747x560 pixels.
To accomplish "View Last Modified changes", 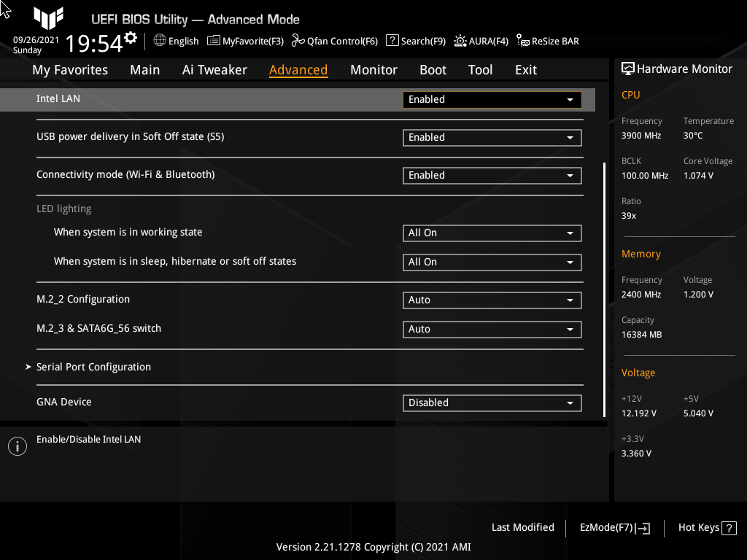I will coord(522,527).
